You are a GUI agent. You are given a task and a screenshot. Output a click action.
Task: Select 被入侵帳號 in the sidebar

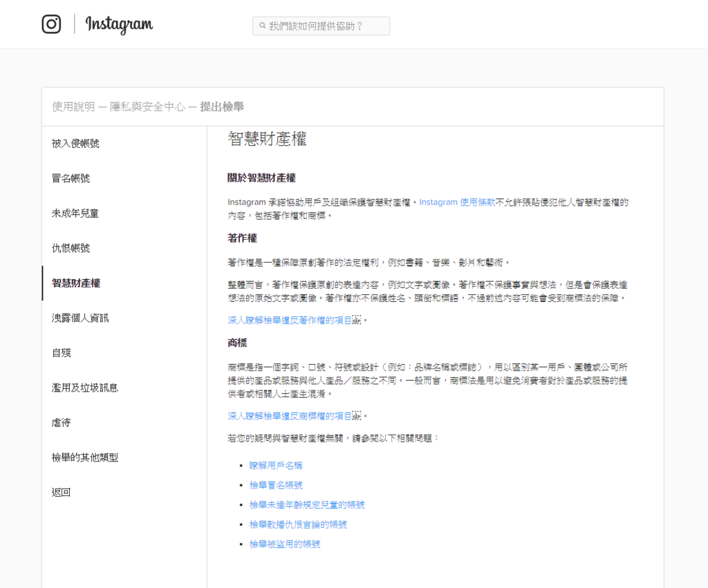pyautogui.click(x=75, y=144)
